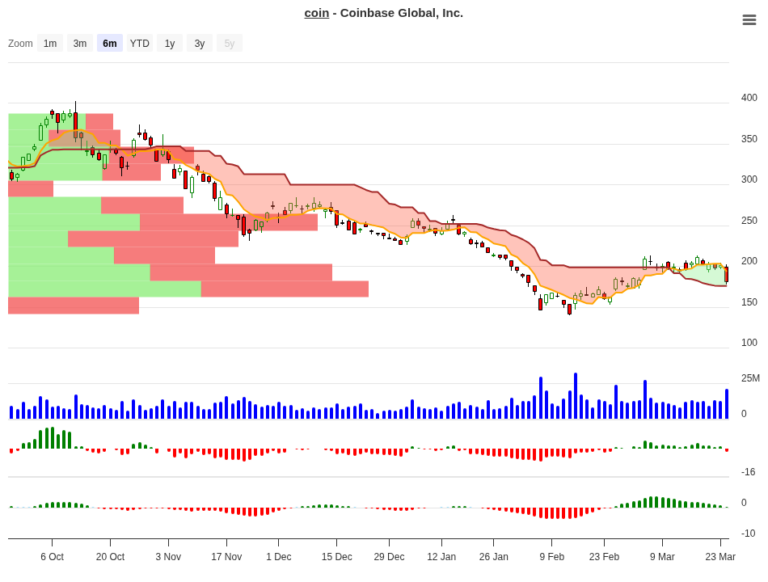The height and width of the screenshot is (582, 768).
Task: Choose the 3y zoom range
Action: 199,43
